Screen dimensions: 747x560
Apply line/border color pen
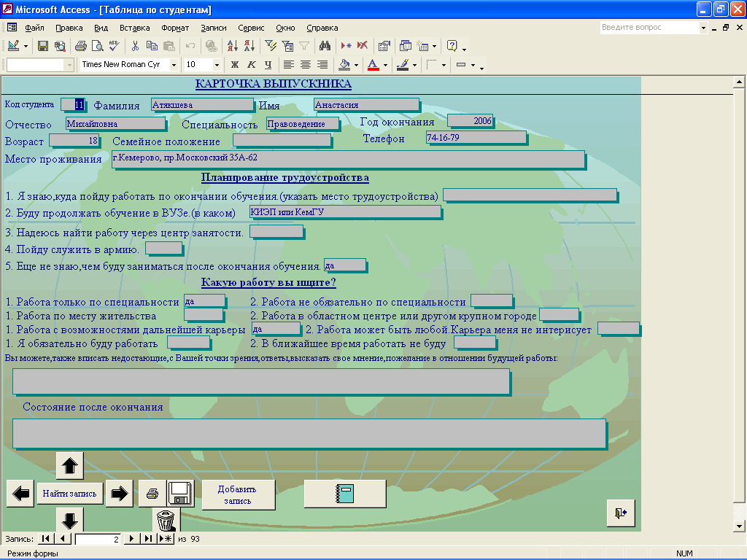coord(403,65)
